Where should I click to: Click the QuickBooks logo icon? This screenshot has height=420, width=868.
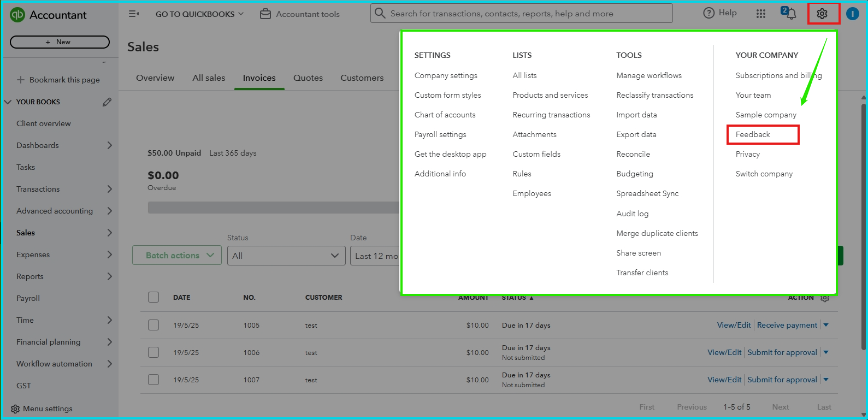[17, 15]
